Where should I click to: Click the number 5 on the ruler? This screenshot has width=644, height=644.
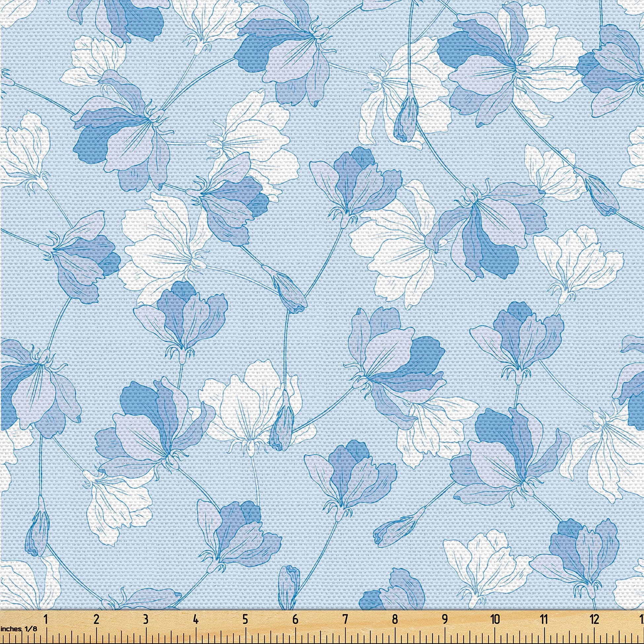pos(245,620)
